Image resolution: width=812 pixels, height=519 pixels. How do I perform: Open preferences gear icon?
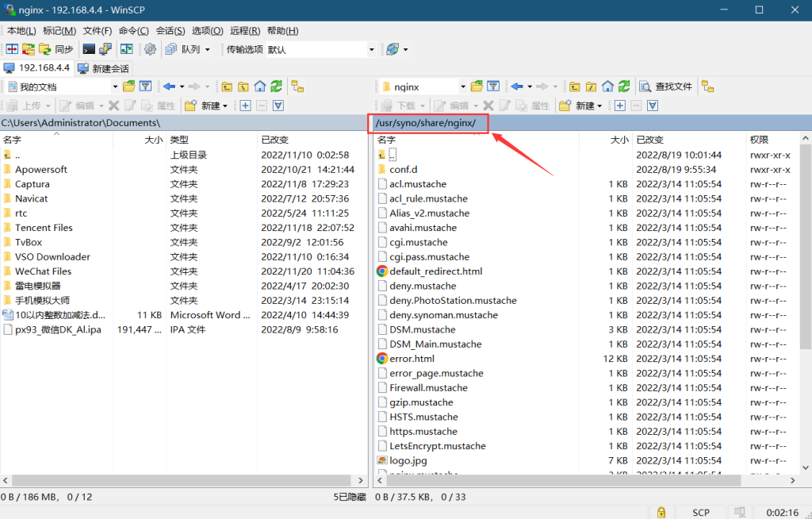(x=150, y=49)
